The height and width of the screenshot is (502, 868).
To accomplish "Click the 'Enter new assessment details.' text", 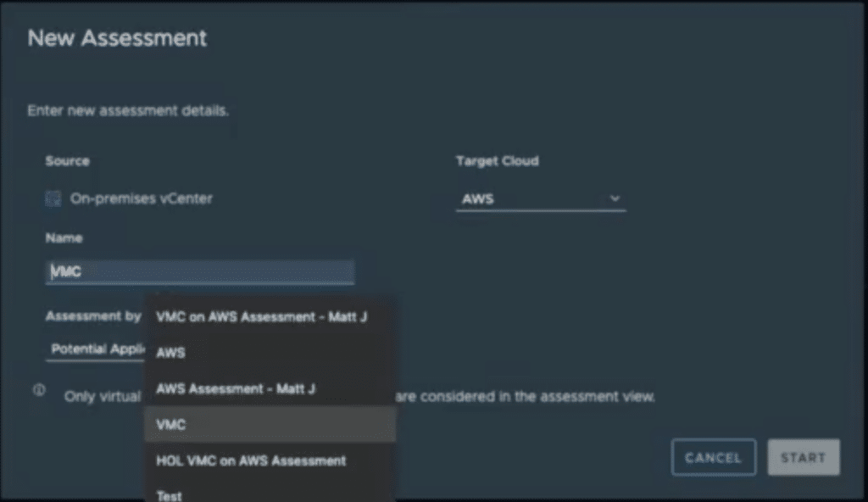I will click(x=128, y=110).
